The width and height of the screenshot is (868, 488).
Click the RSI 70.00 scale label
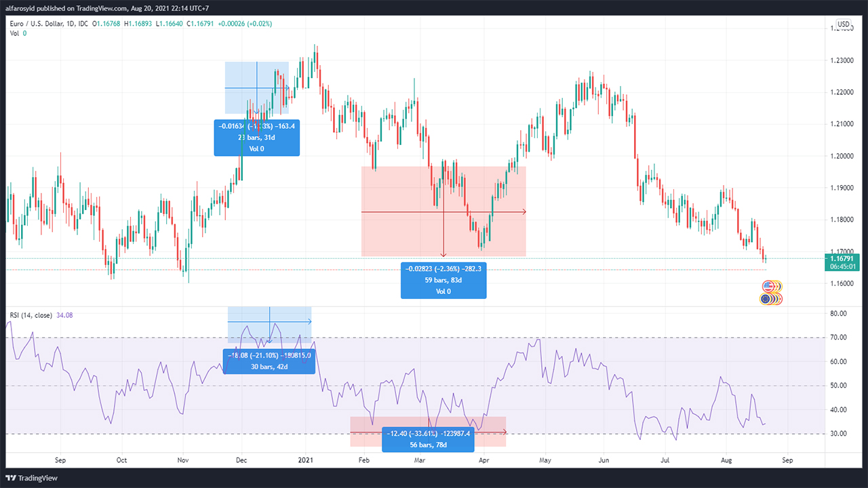coord(838,338)
